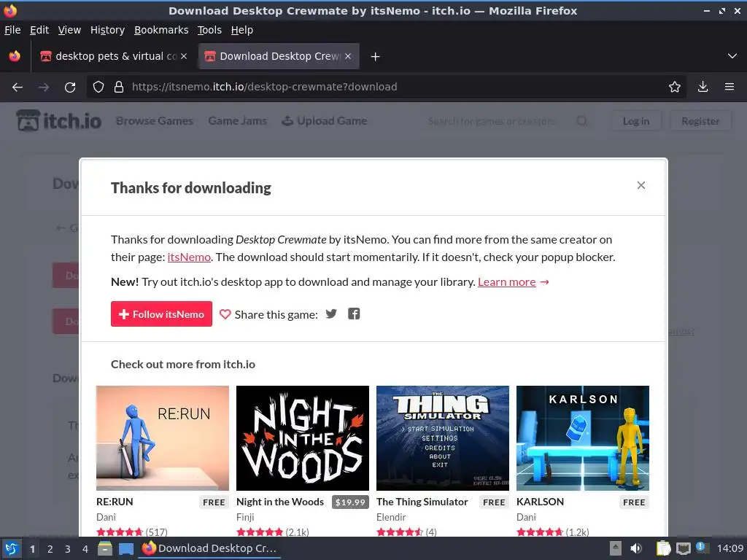Image resolution: width=747 pixels, height=560 pixels.
Task: Open the View menu
Action: pos(69,30)
